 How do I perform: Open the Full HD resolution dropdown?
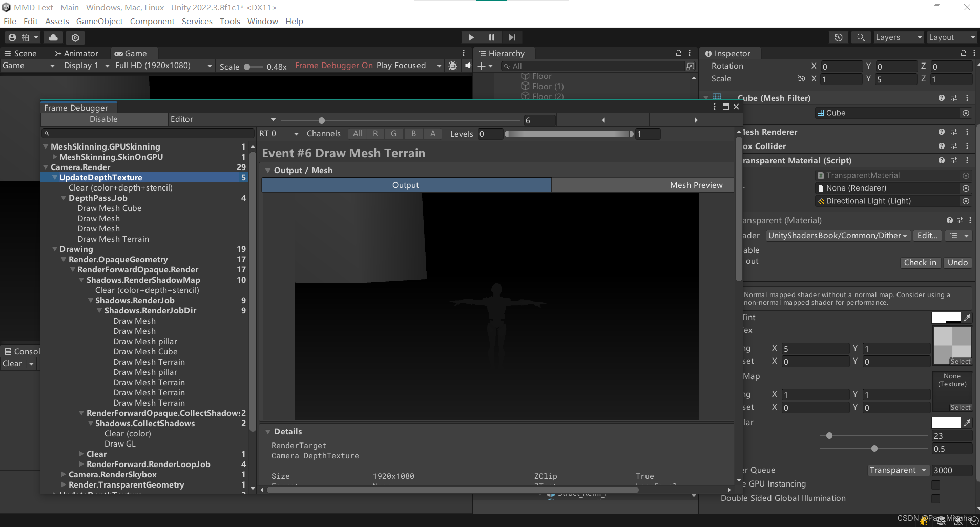[x=163, y=66]
